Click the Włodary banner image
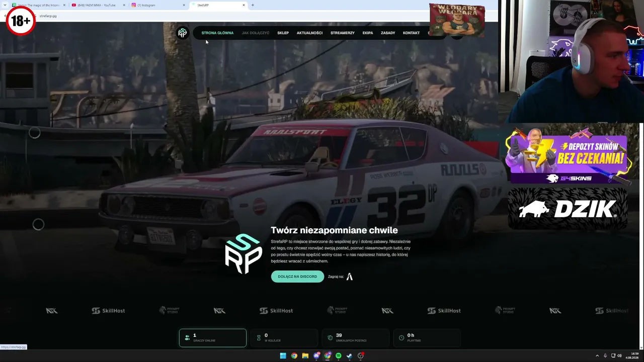This screenshot has height=362, width=644. point(457,20)
